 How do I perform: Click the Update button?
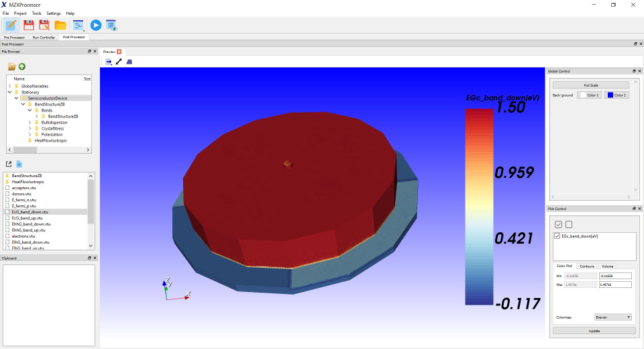pos(594,331)
